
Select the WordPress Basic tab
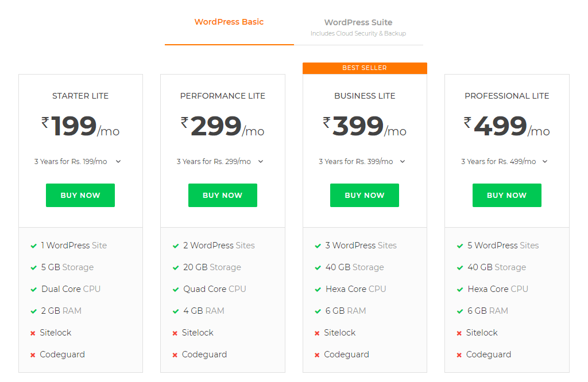(x=229, y=22)
